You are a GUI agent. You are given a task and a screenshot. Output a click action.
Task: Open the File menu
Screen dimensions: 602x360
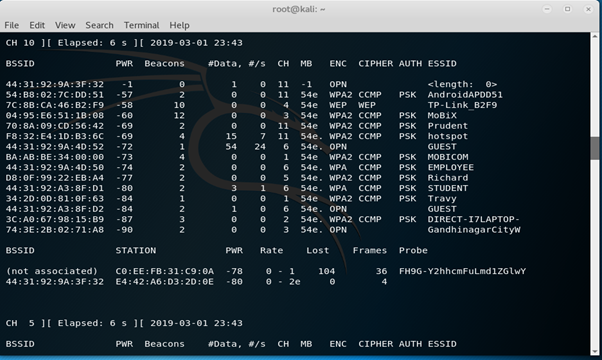tap(12, 25)
